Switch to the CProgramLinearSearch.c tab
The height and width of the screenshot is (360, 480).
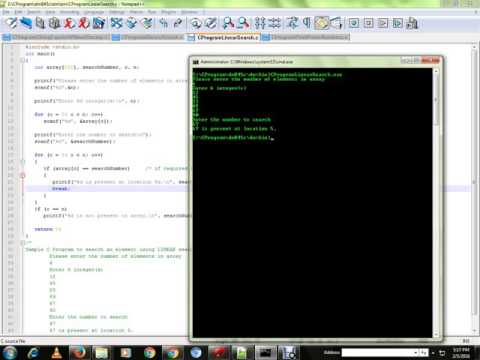pyautogui.click(x=223, y=37)
